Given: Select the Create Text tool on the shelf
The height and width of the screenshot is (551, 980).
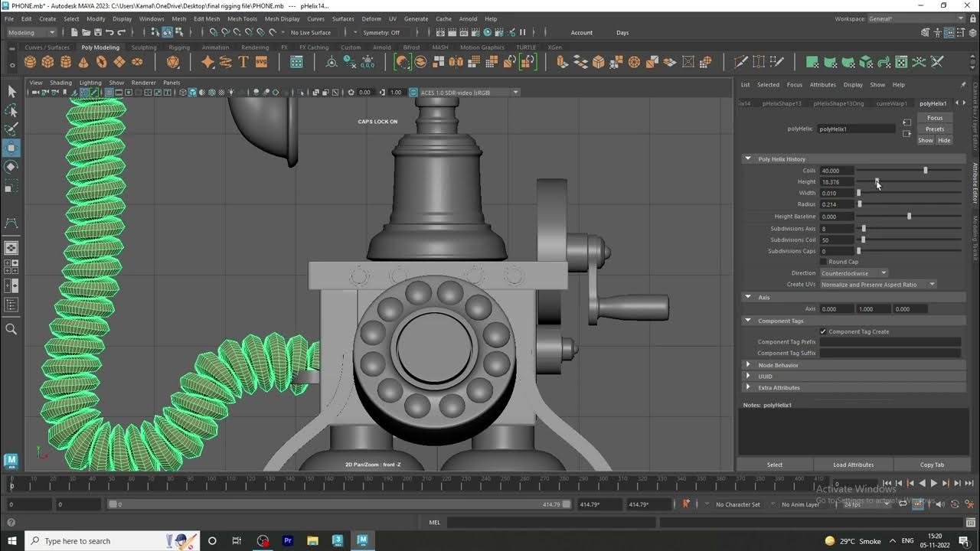Looking at the screenshot, I should [244, 61].
